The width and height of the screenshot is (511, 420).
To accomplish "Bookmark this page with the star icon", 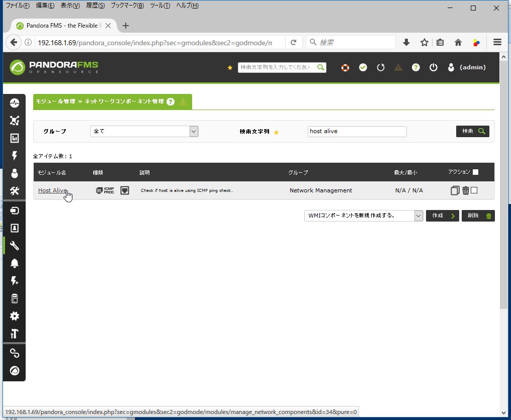I will (x=424, y=42).
